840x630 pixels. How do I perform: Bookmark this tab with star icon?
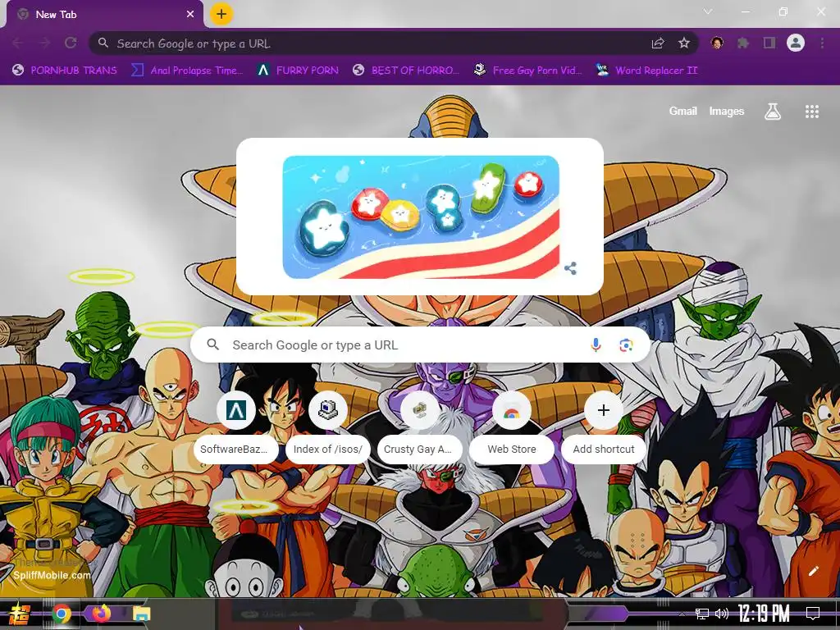(684, 43)
